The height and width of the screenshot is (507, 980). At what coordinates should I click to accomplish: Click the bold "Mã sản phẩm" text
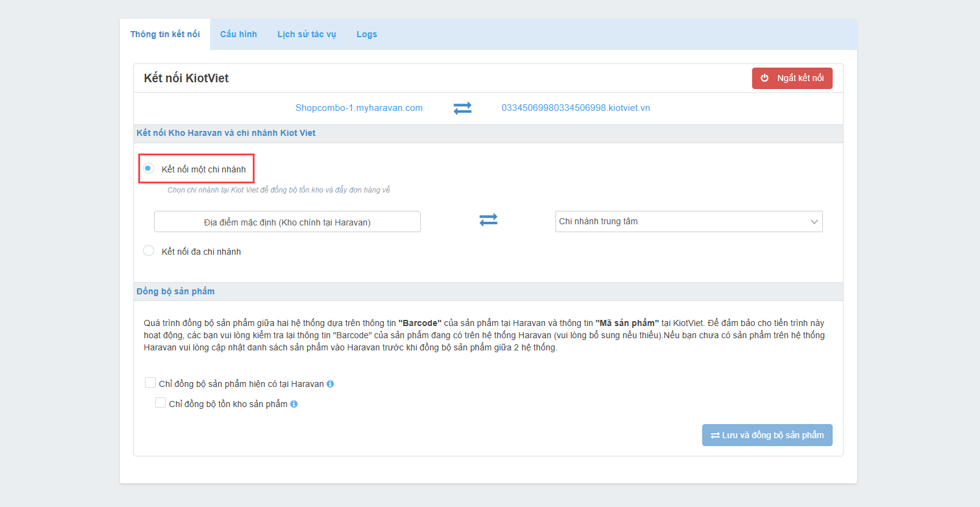point(627,323)
